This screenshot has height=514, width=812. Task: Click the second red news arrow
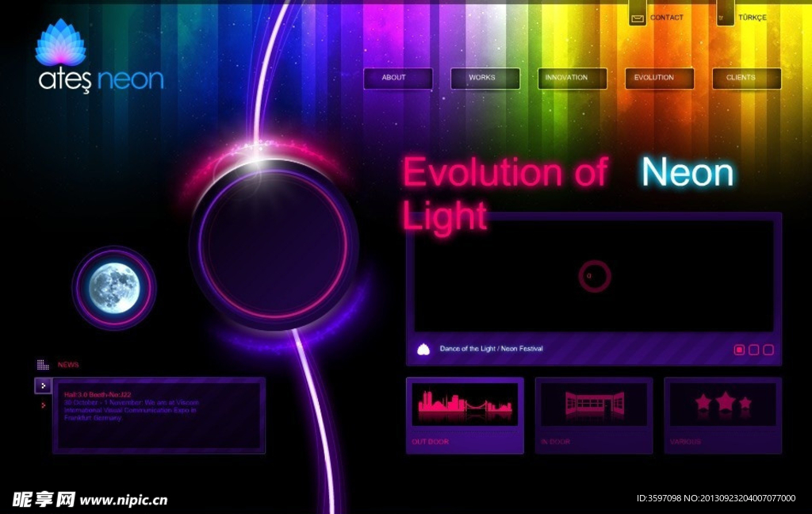[x=43, y=405]
